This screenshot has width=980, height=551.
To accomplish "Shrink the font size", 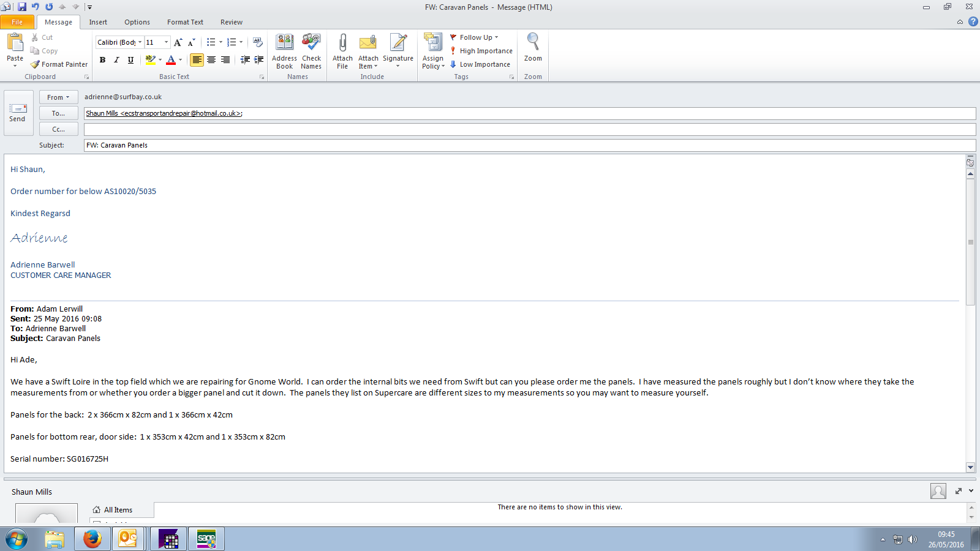I will [192, 42].
